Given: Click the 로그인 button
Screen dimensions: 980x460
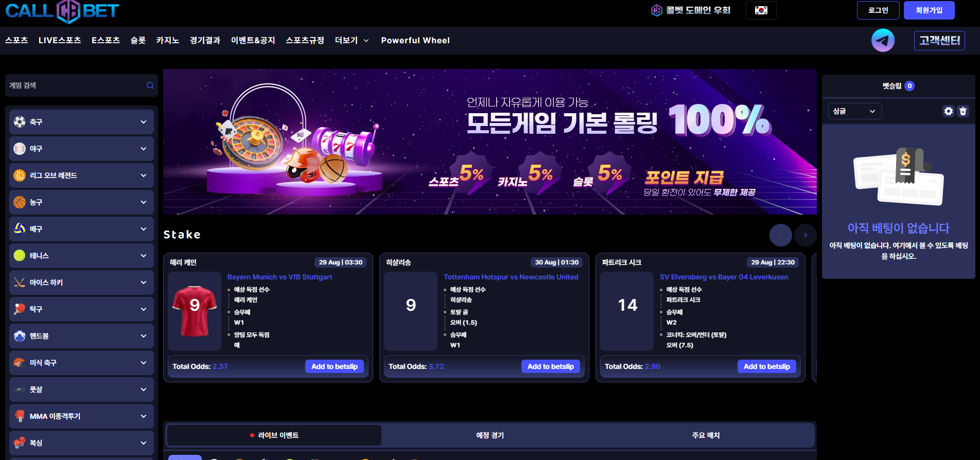Looking at the screenshot, I should [878, 10].
